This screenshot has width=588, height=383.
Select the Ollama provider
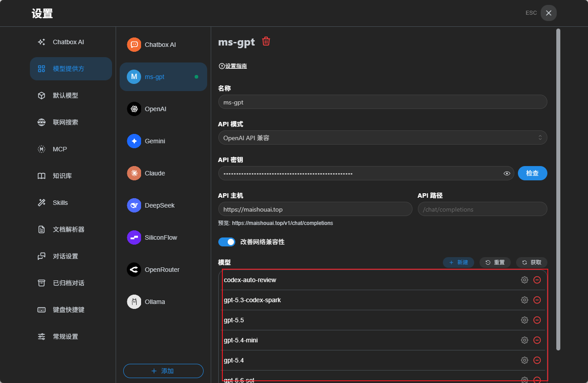tap(163, 302)
